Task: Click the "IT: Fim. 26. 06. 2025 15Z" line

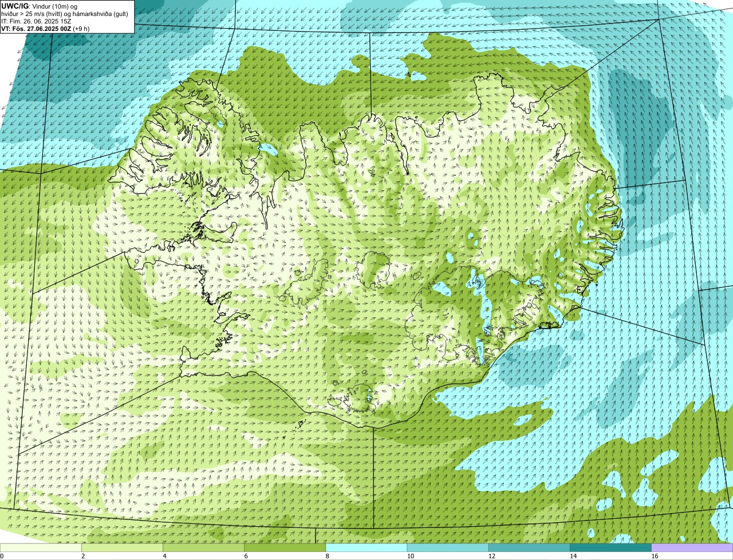Action: (36, 21)
